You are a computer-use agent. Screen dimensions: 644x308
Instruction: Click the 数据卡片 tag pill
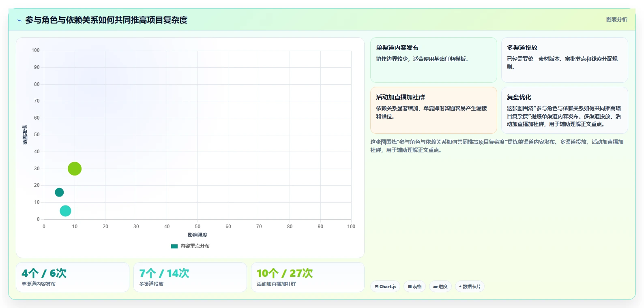[x=470, y=287]
